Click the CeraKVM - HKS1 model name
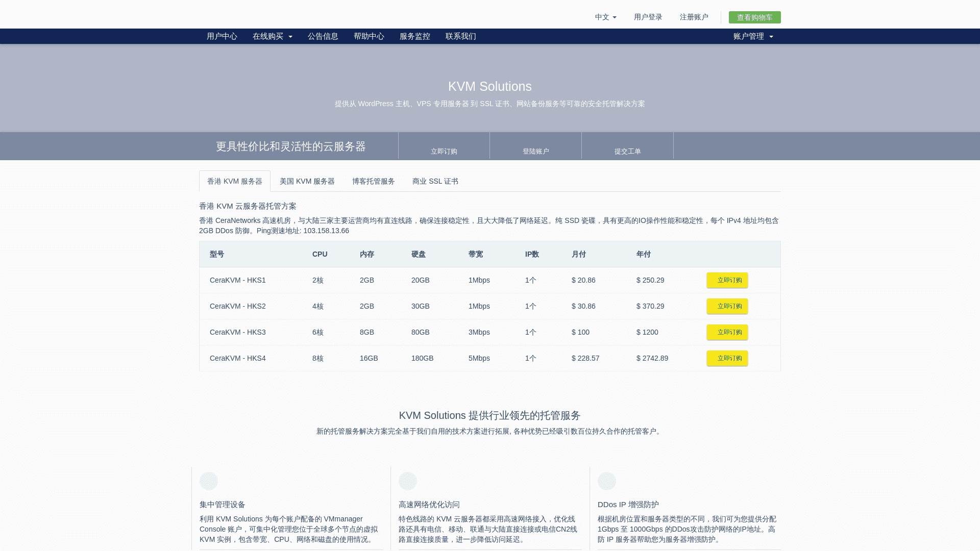This screenshot has height=551, width=980. 237,280
